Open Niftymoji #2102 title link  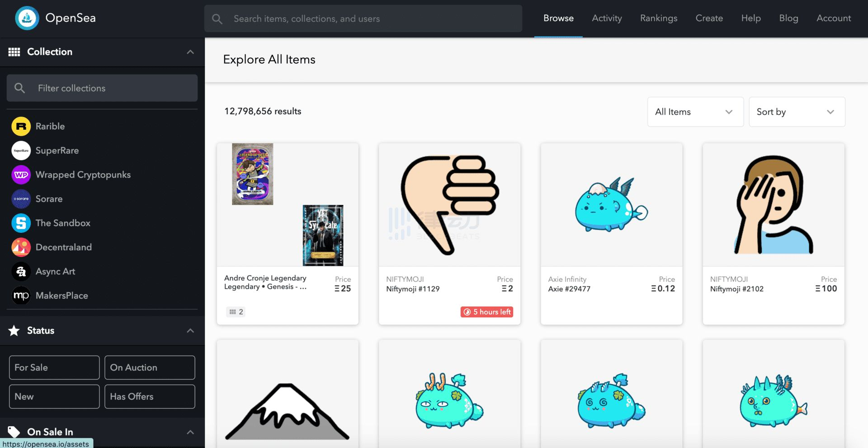736,289
